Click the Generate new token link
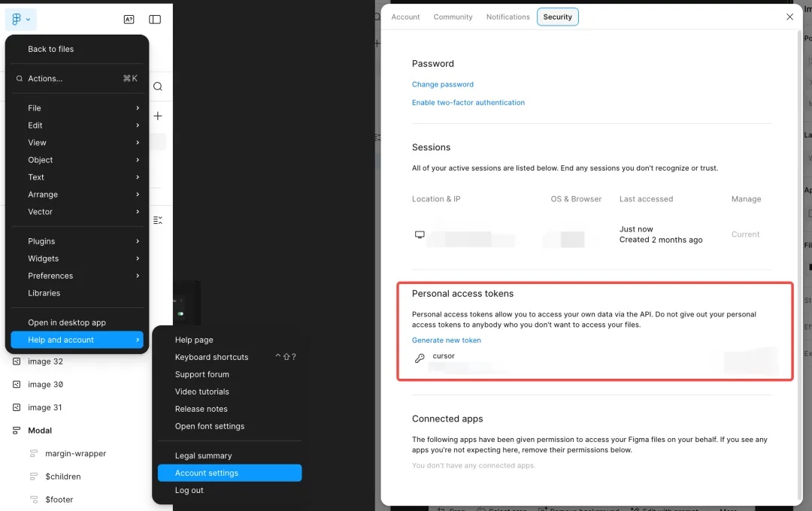Image resolution: width=812 pixels, height=511 pixels. (446, 340)
